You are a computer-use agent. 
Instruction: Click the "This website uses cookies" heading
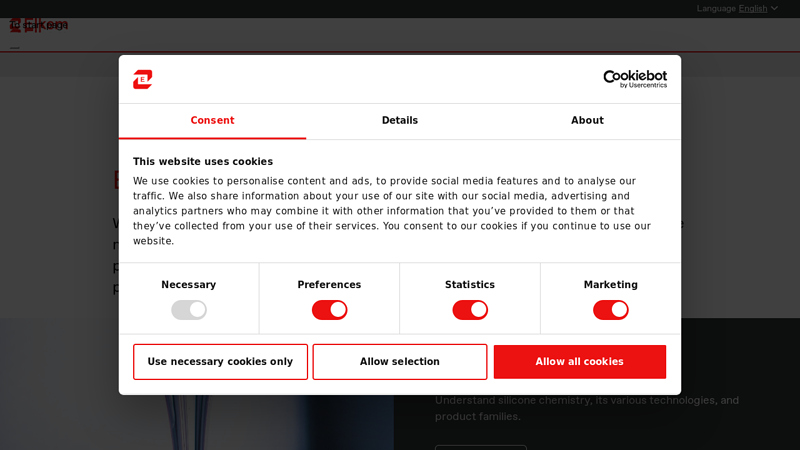pos(203,162)
